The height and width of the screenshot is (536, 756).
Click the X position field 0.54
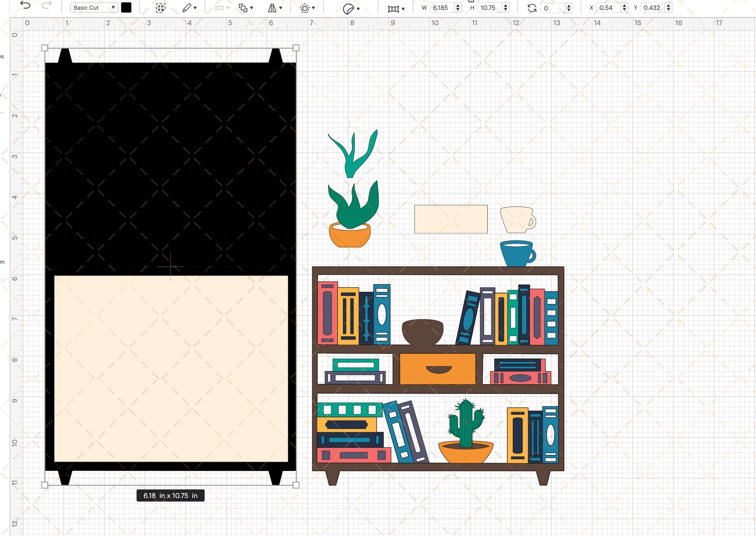(x=609, y=8)
